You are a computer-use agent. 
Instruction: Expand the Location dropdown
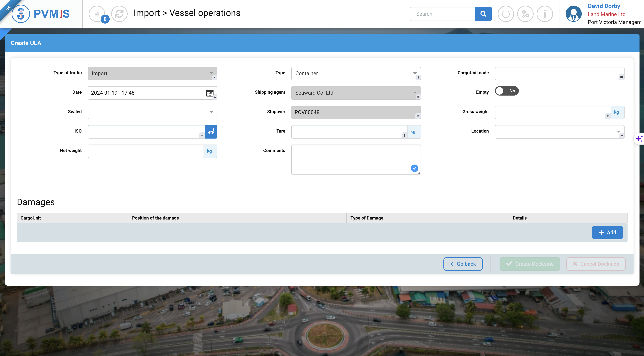pos(559,132)
